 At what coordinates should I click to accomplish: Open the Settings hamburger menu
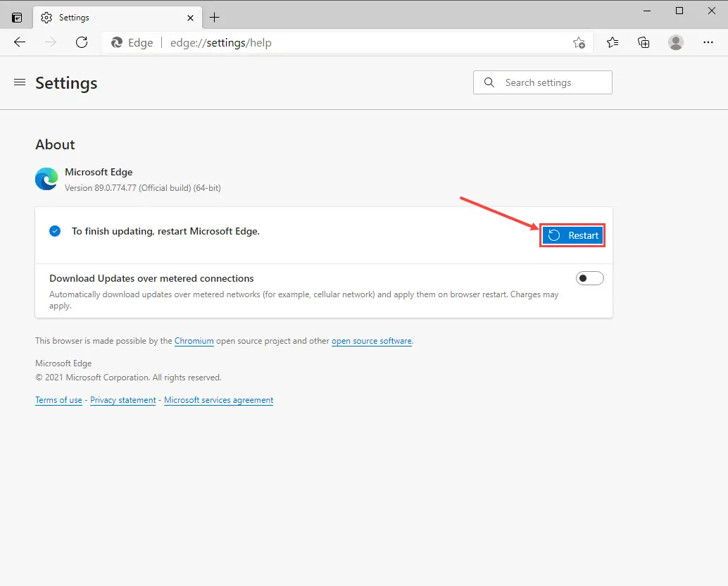pyautogui.click(x=20, y=82)
